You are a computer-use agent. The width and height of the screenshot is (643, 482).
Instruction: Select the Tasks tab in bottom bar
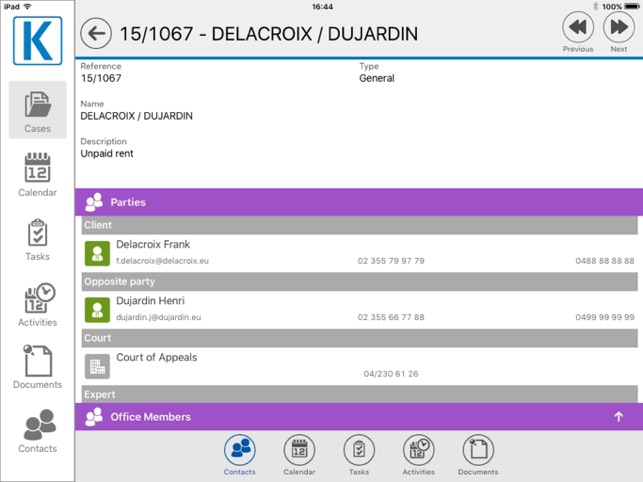(x=359, y=455)
